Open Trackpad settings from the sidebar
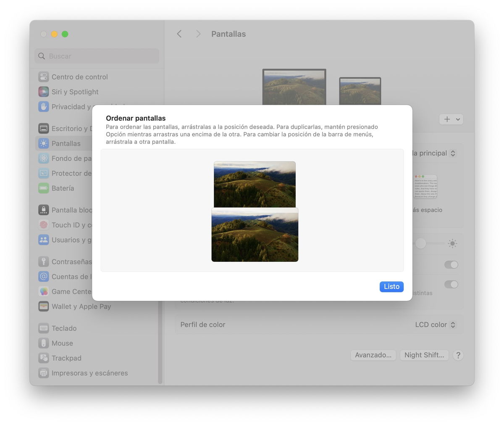 coord(66,358)
